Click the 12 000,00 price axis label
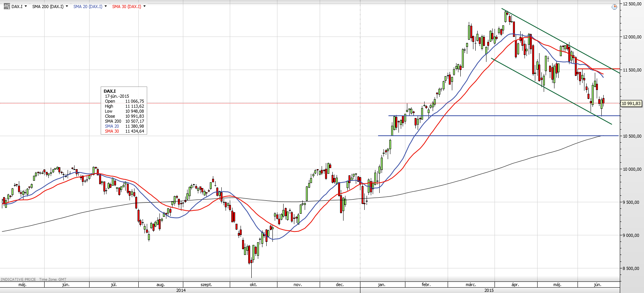 (632, 37)
